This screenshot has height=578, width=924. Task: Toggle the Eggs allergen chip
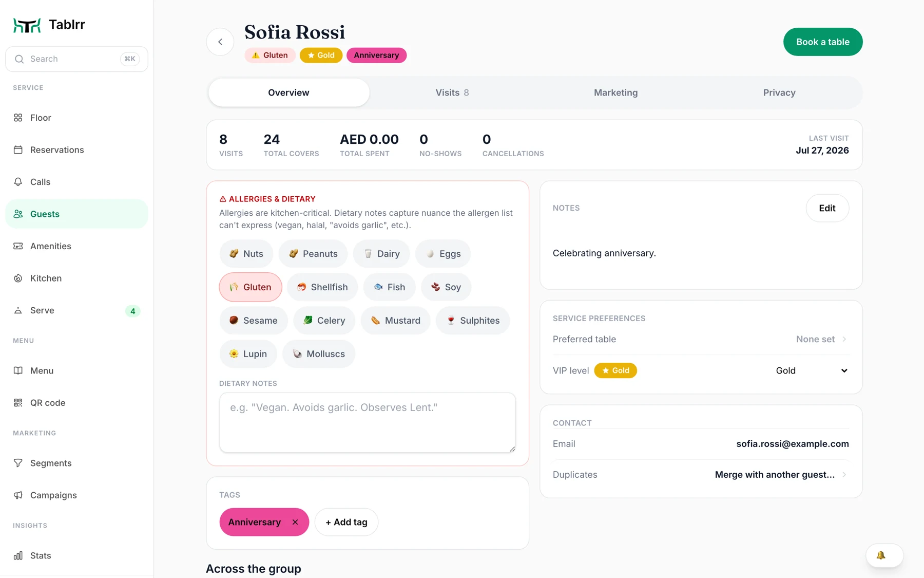443,254
